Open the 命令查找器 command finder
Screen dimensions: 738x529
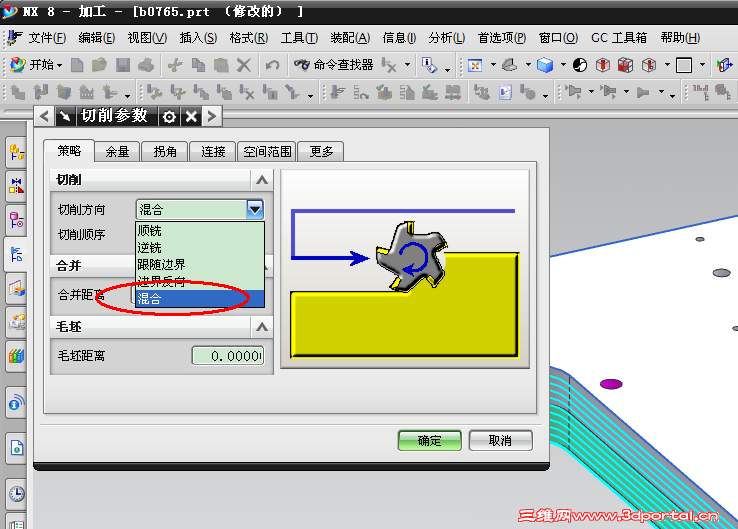click(333, 65)
